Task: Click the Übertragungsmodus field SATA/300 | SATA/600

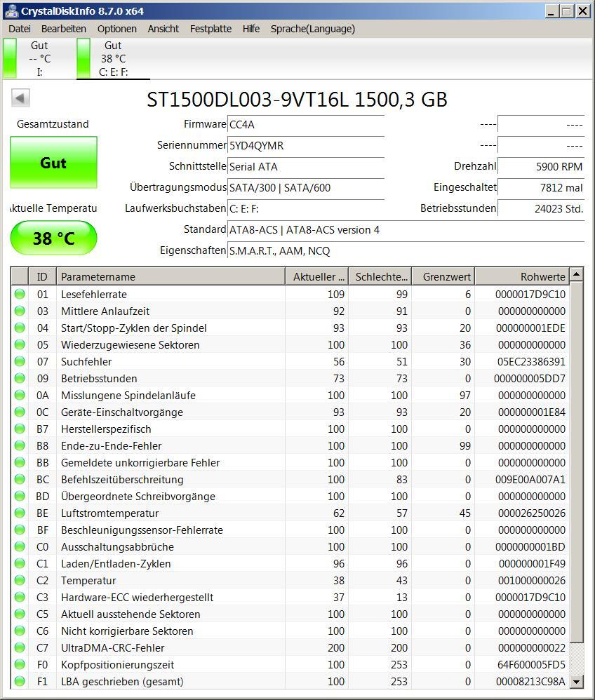Action: point(306,187)
